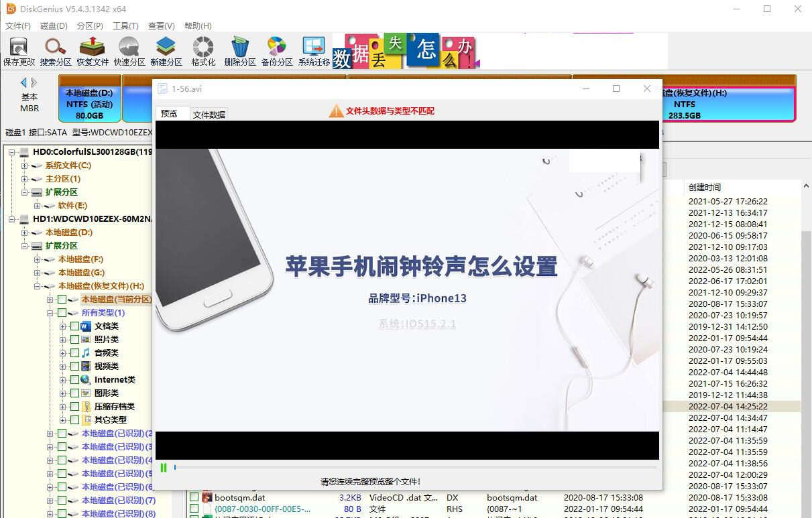Tick the 压缩存档类 checkbox
This screenshot has height=518, width=812.
74,407
